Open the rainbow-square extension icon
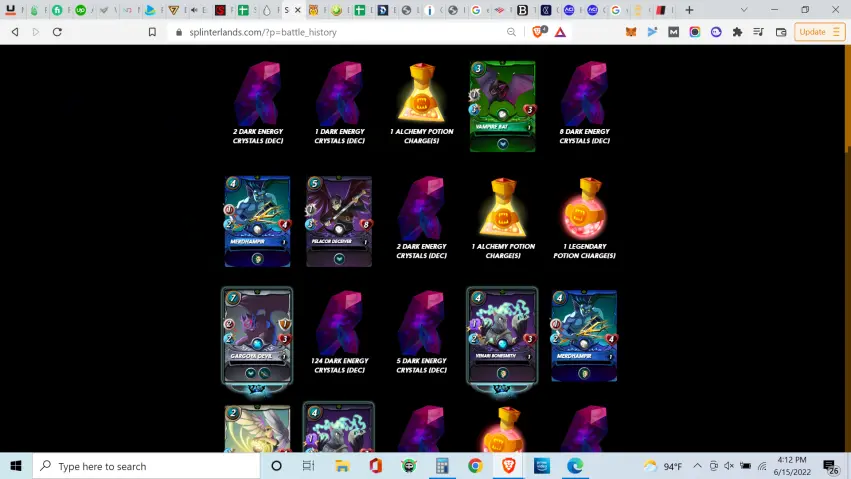Viewport: 851px width, 479px height. 695,32
